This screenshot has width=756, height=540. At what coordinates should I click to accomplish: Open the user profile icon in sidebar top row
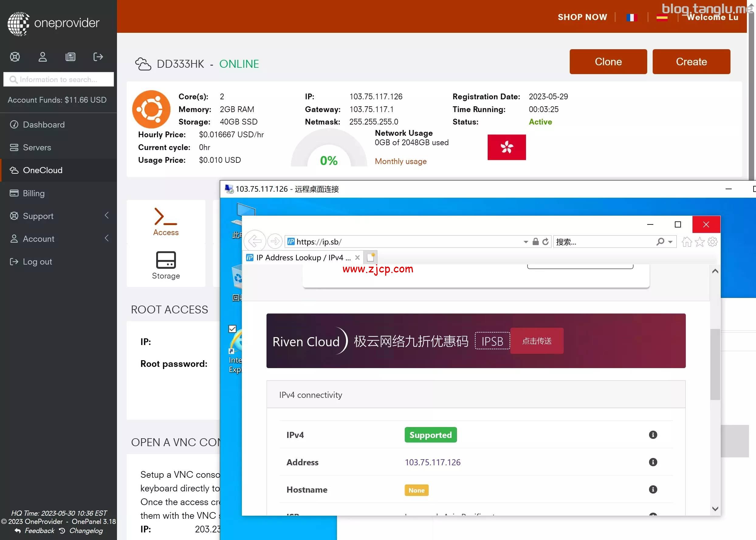43,57
